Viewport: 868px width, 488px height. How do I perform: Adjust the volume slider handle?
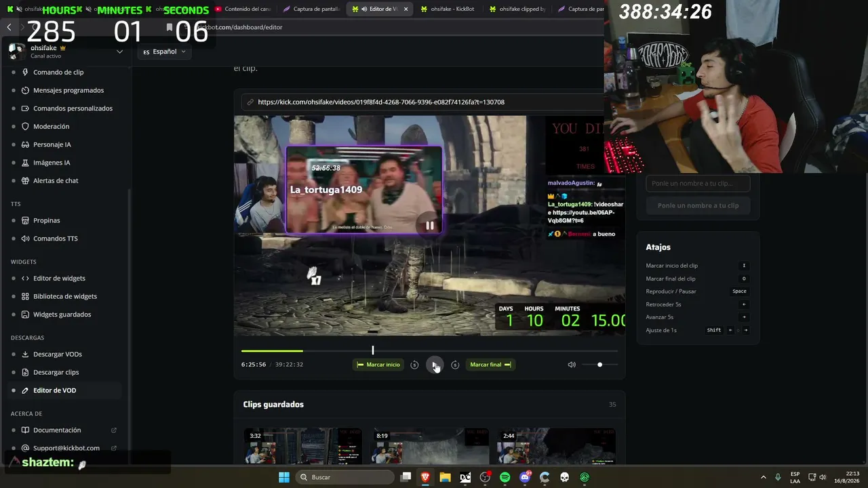tap(599, 365)
